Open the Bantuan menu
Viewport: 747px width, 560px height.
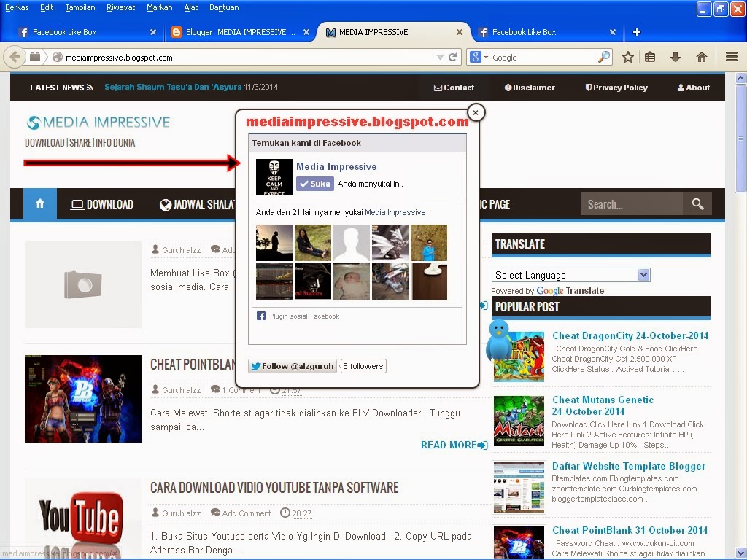click(x=224, y=7)
